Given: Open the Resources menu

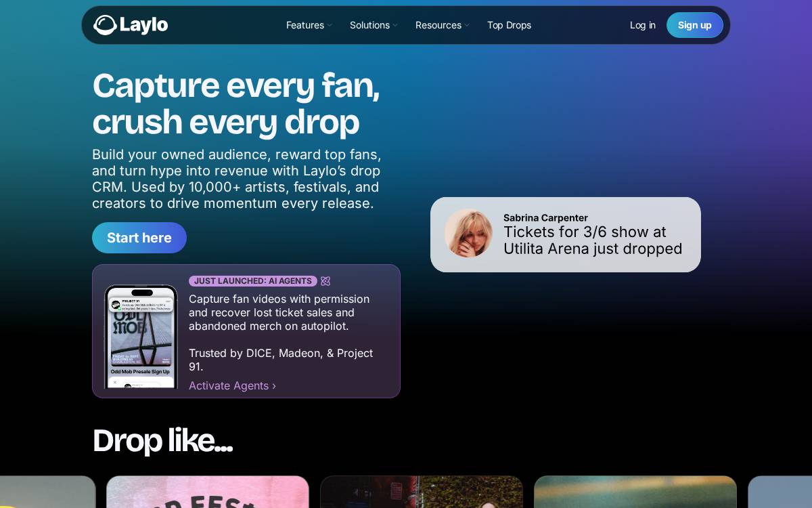Looking at the screenshot, I should click(438, 25).
